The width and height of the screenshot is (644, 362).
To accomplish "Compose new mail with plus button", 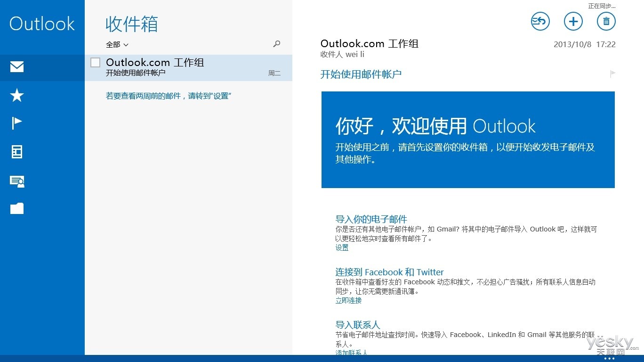I will (x=573, y=21).
